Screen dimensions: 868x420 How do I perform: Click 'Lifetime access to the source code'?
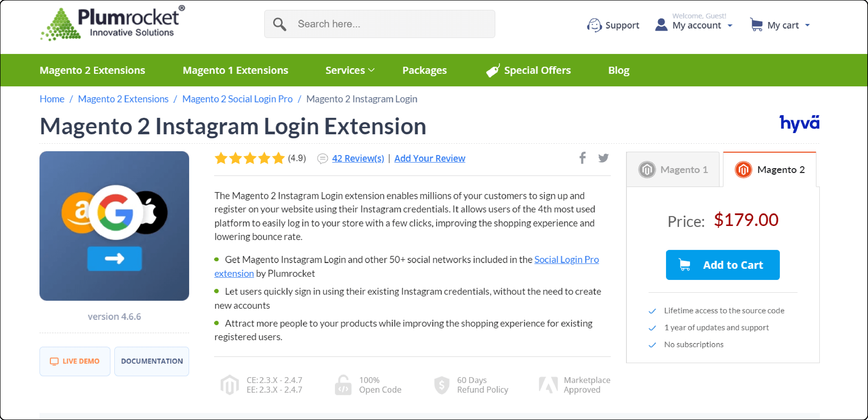pos(724,310)
